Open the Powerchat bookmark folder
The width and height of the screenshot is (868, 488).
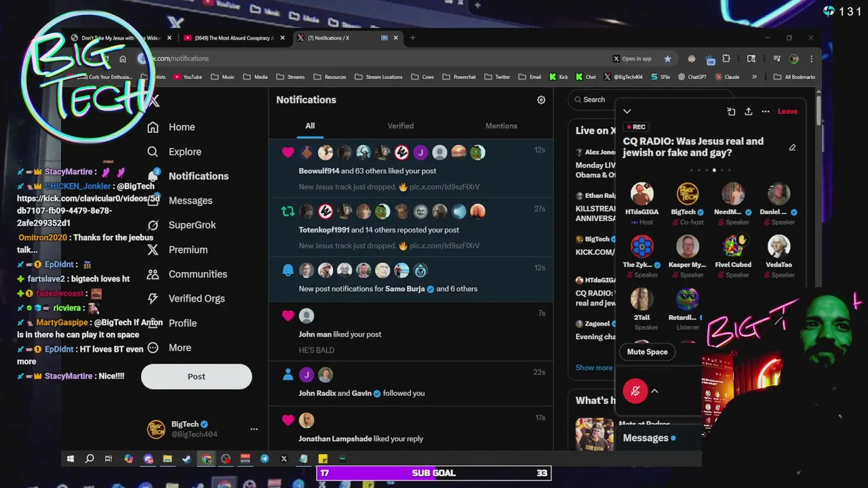[459, 77]
